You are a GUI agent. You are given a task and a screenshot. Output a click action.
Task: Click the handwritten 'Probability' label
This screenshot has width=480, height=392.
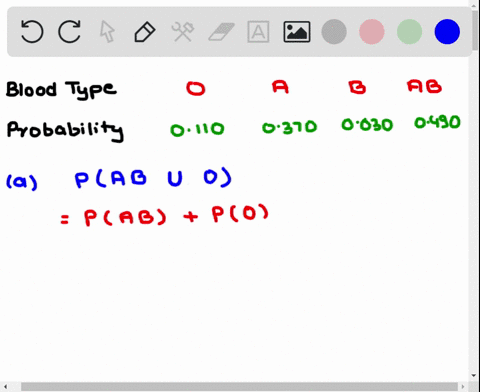[65, 131]
